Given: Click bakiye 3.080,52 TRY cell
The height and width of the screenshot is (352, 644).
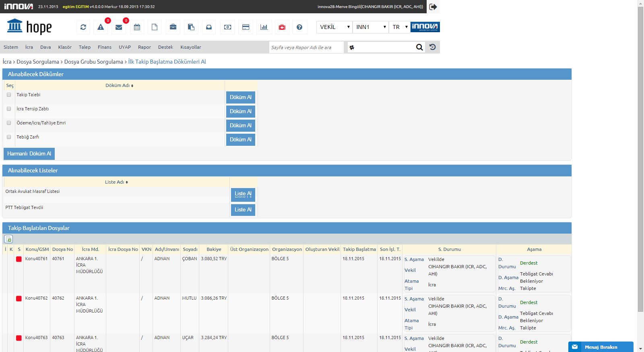Looking at the screenshot, I should pyautogui.click(x=214, y=259).
